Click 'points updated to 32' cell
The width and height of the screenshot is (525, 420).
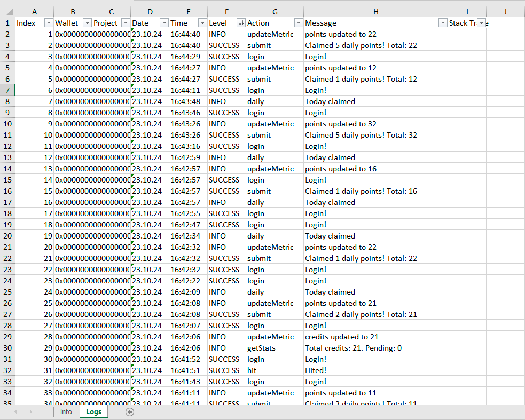tap(375, 124)
